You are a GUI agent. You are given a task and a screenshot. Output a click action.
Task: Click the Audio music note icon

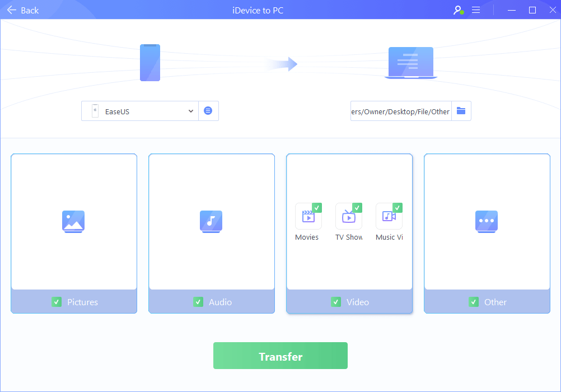tap(211, 222)
